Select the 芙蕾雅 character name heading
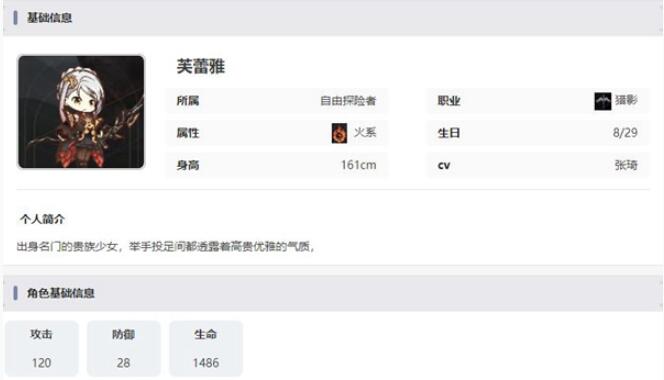Image resolution: width=664 pixels, height=380 pixels. coord(201,67)
